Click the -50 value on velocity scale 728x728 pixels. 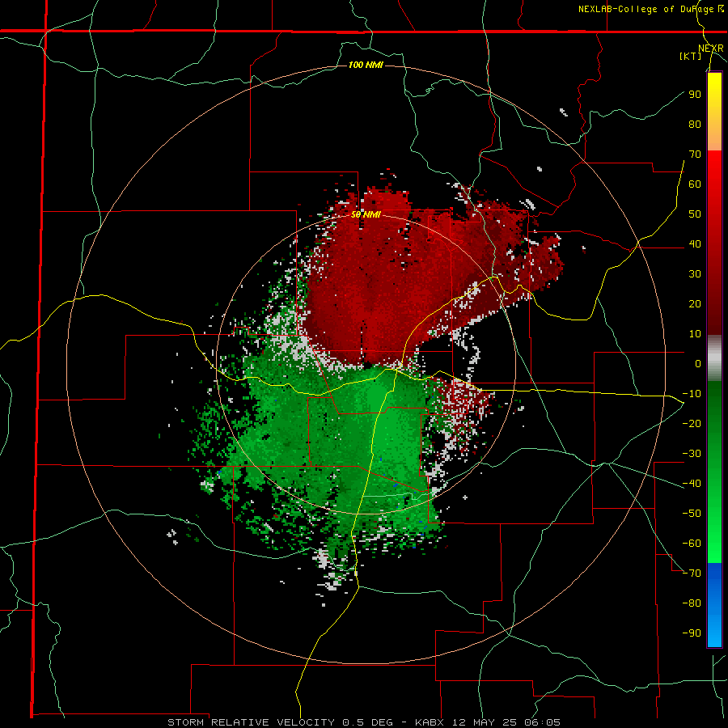coord(692,514)
